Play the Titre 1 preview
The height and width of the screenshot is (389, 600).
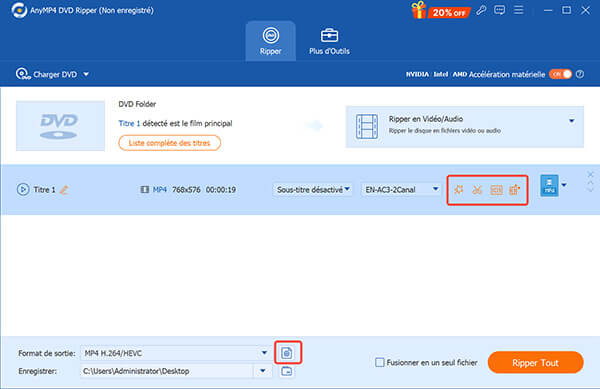click(x=23, y=189)
